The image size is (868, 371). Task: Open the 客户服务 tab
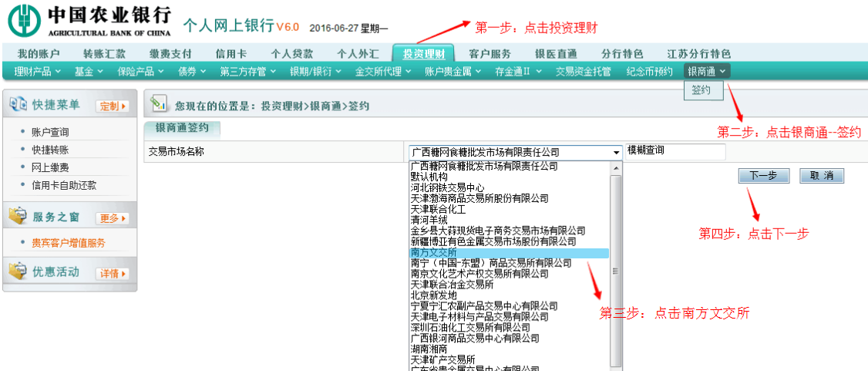coord(490,54)
